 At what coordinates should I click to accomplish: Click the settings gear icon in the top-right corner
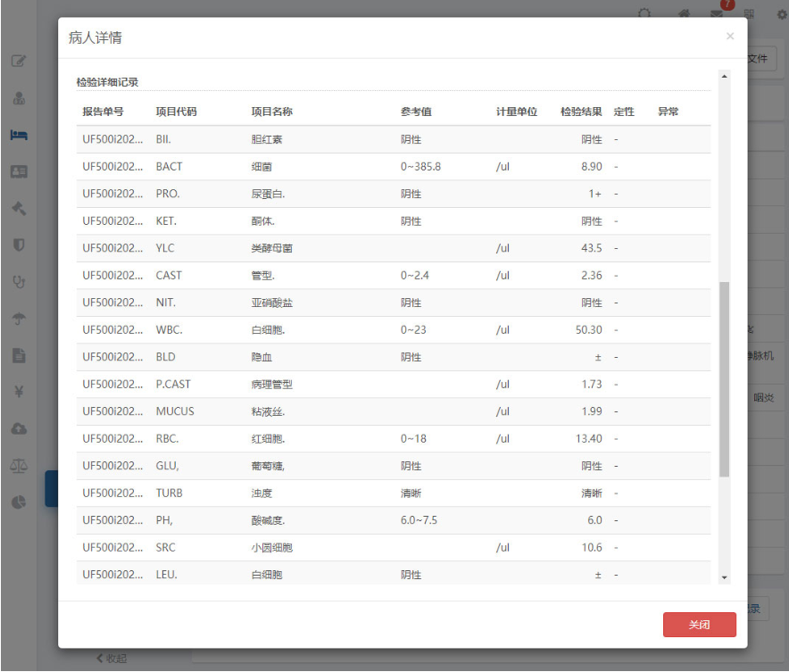(x=782, y=14)
